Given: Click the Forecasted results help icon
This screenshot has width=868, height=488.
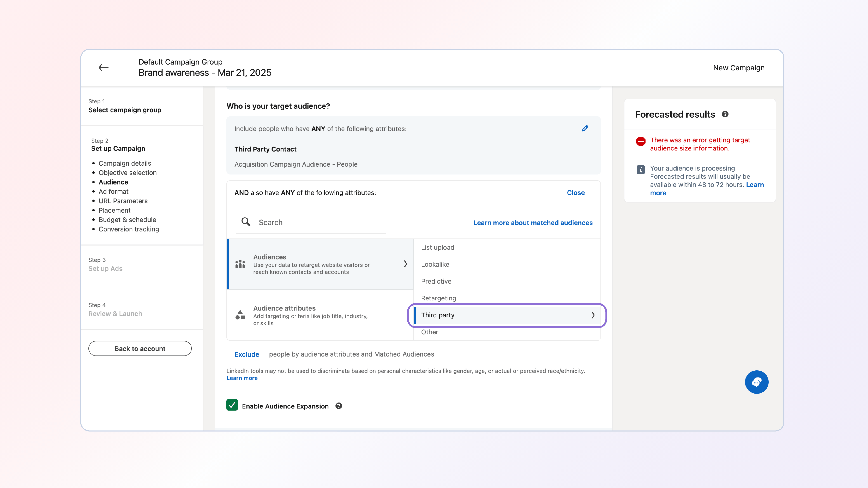Looking at the screenshot, I should [725, 115].
